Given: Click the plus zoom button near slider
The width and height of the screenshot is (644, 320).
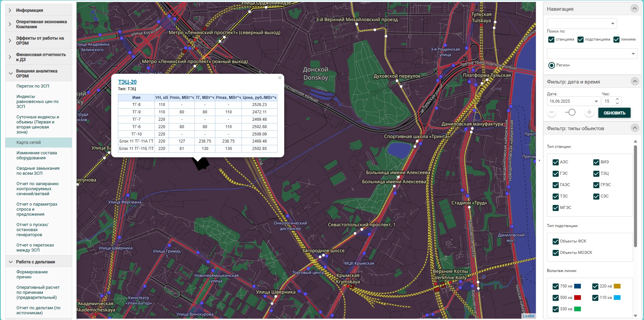Looking at the screenshot, I should (x=589, y=113).
